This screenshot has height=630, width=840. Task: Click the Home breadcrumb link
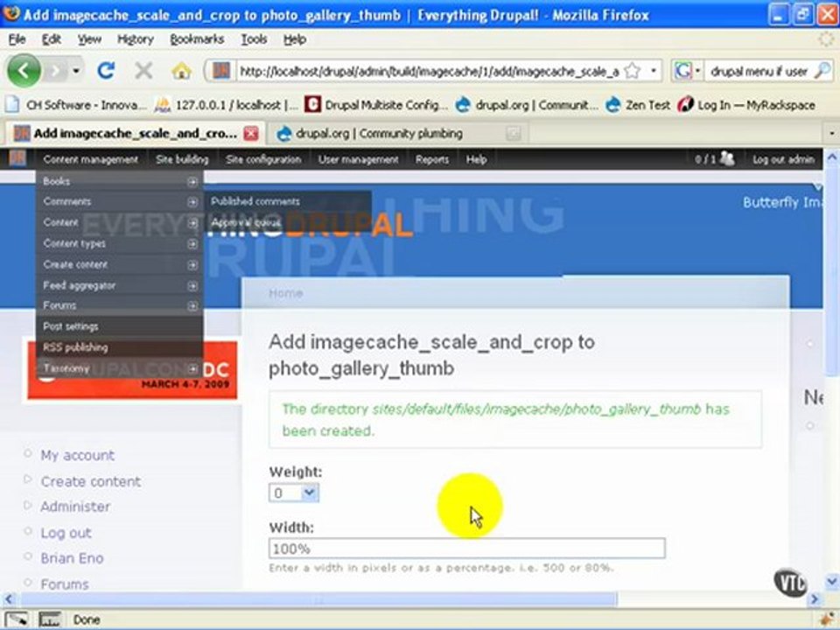tap(286, 293)
